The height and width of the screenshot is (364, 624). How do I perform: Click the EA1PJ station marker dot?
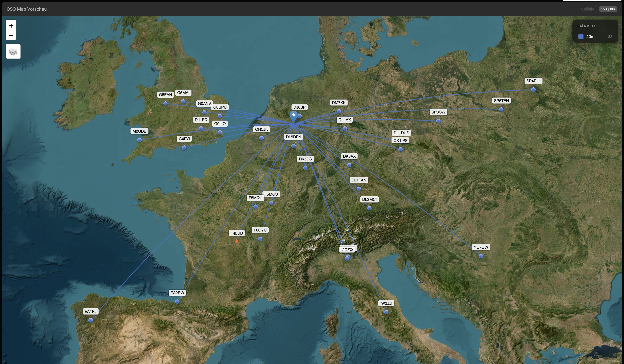pyautogui.click(x=91, y=320)
